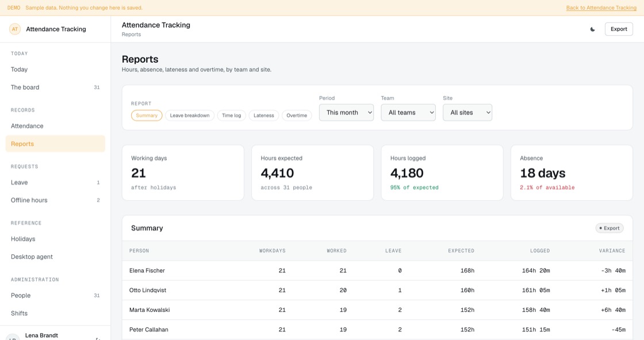Open Shifts administration page
This screenshot has height=340, width=644.
(x=55, y=314)
